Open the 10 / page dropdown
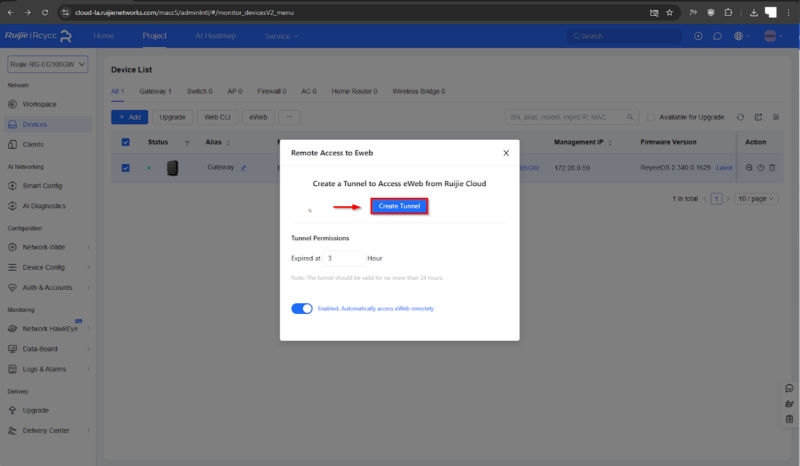800x466 pixels. (757, 199)
